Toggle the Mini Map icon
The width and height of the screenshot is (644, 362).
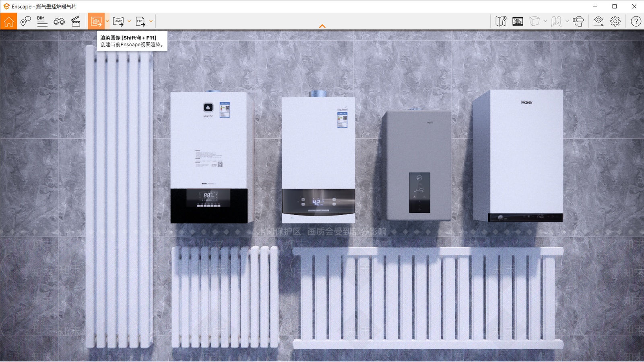(501, 21)
